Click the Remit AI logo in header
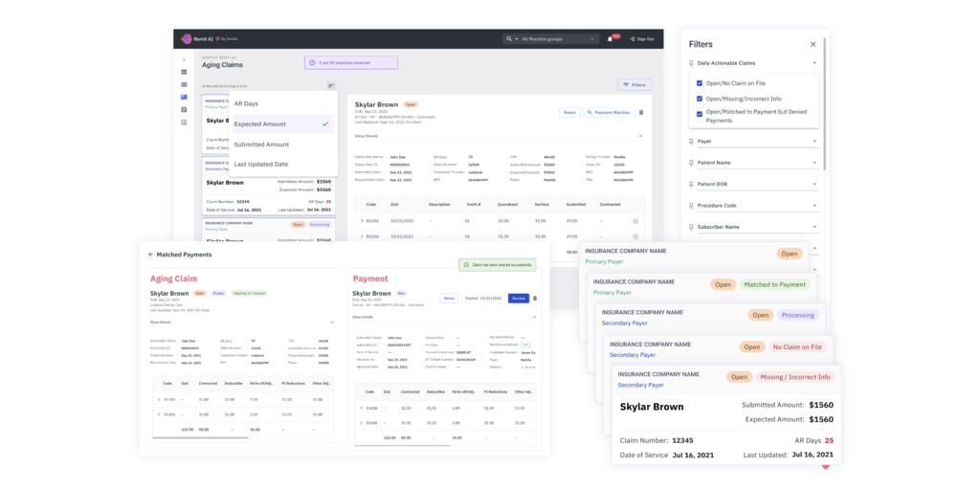 [188, 39]
